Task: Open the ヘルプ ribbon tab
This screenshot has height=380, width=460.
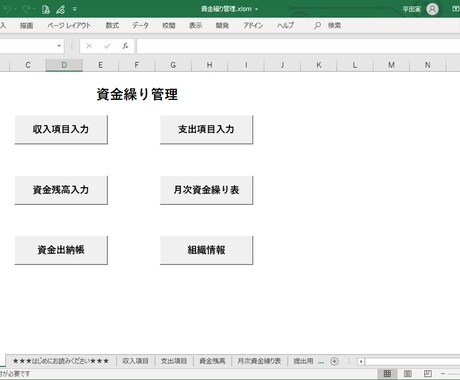Action: click(285, 25)
